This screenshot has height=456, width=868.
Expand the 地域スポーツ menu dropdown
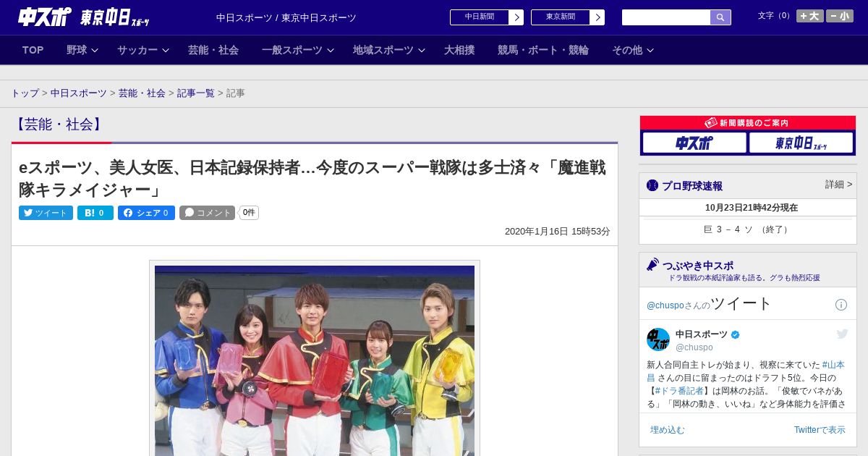389,50
